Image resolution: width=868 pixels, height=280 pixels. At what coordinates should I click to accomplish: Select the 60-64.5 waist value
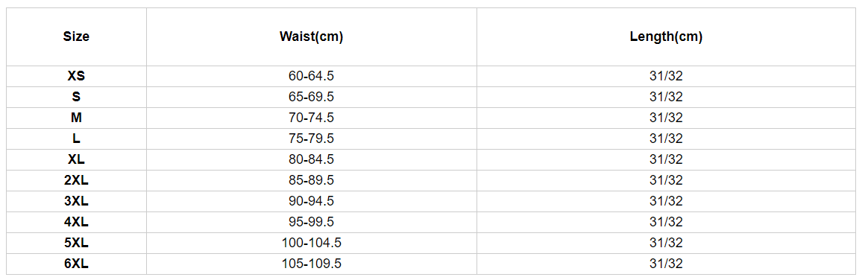click(x=311, y=76)
